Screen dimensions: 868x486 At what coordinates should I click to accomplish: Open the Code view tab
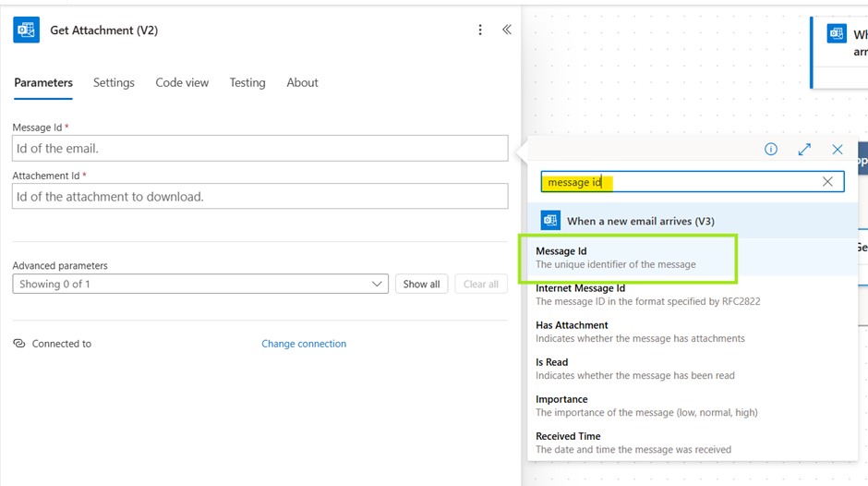point(182,82)
